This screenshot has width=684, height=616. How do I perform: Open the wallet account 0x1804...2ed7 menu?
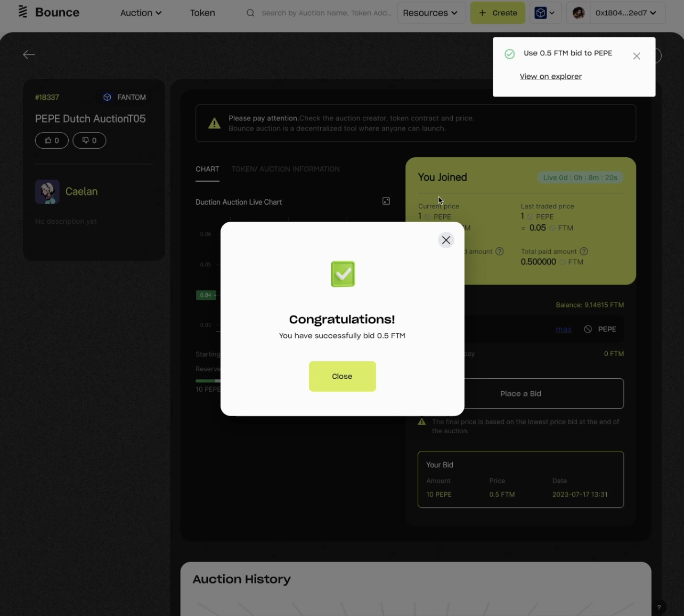pos(616,13)
